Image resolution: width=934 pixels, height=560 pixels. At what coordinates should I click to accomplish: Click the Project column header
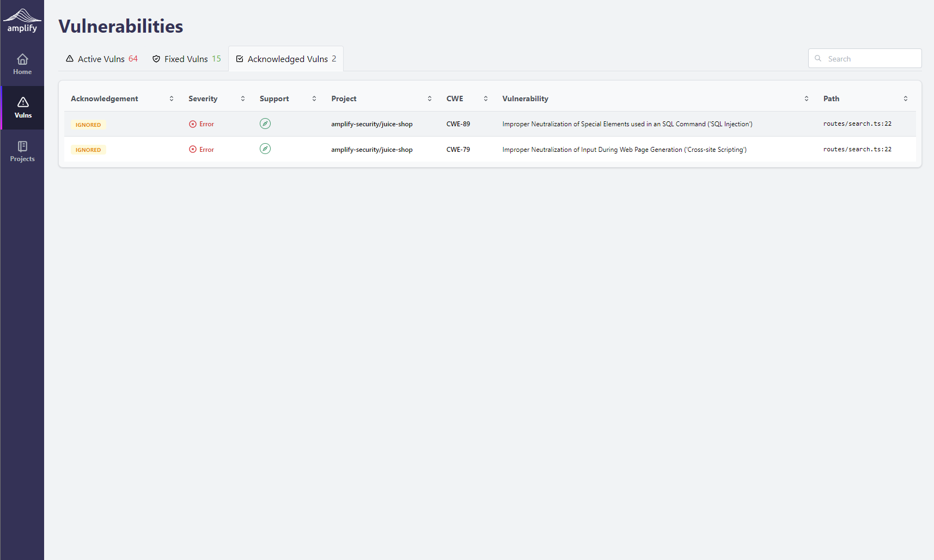[x=344, y=99]
